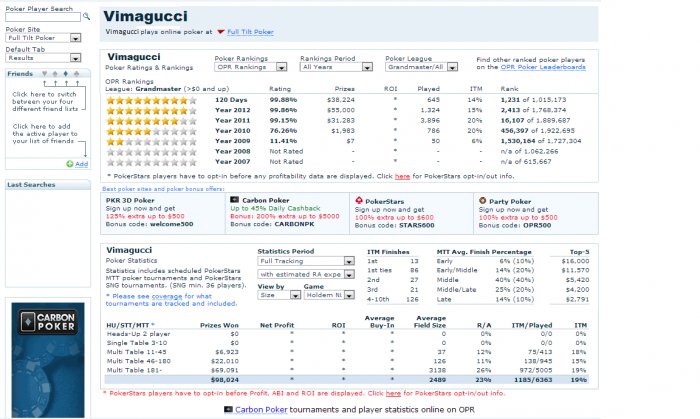Click the PokerStars offer title
Image resolution: width=700 pixels, height=419 pixels.
pos(384,201)
